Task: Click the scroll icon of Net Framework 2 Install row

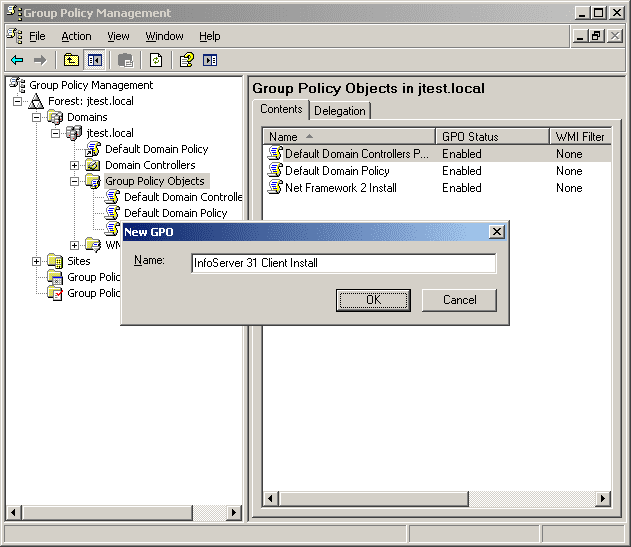Action: [275, 187]
